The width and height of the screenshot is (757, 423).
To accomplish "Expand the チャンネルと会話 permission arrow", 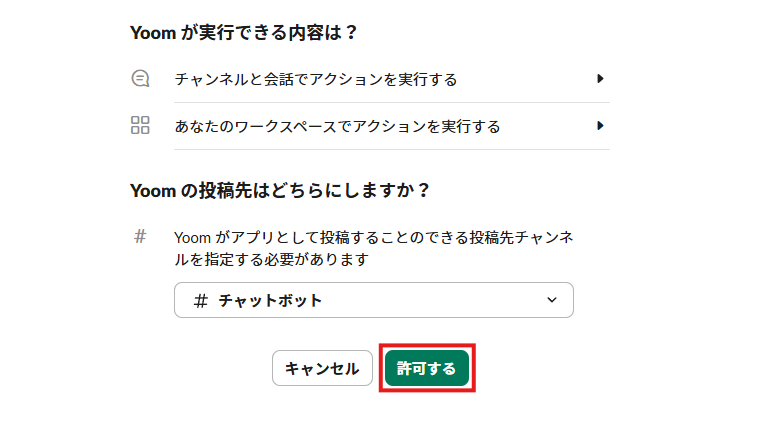I will 600,78.
